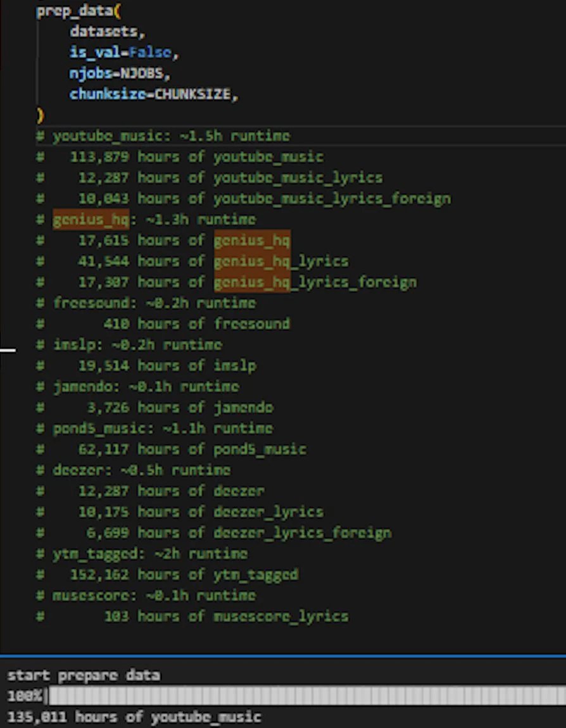Select the '12,287 hours of deezer' line
The height and width of the screenshot is (728, 566).
click(x=151, y=491)
